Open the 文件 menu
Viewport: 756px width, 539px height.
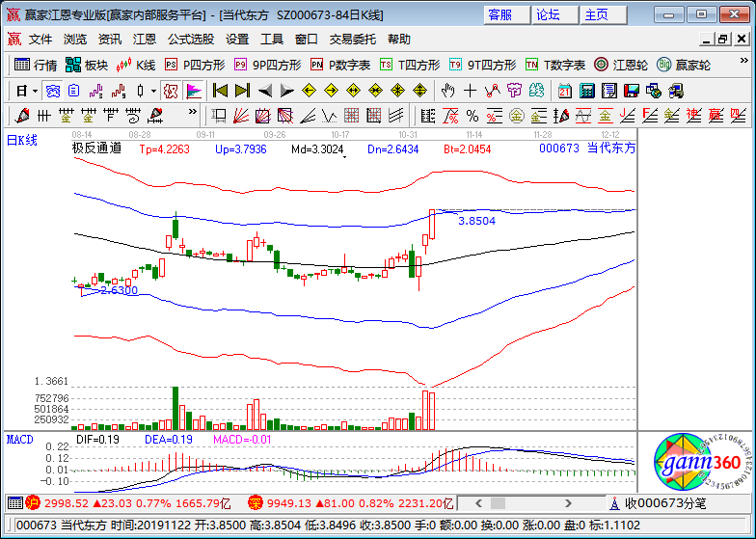40,39
